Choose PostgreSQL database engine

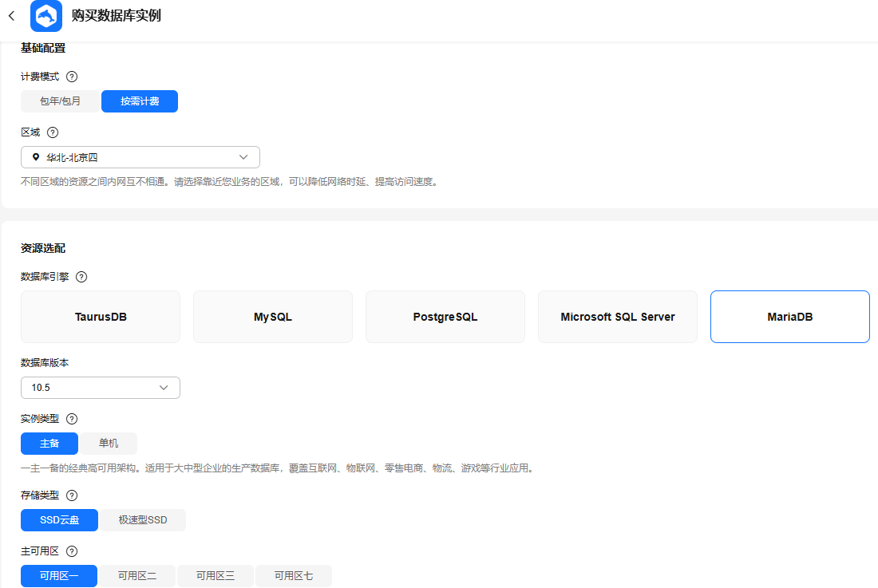click(x=445, y=317)
